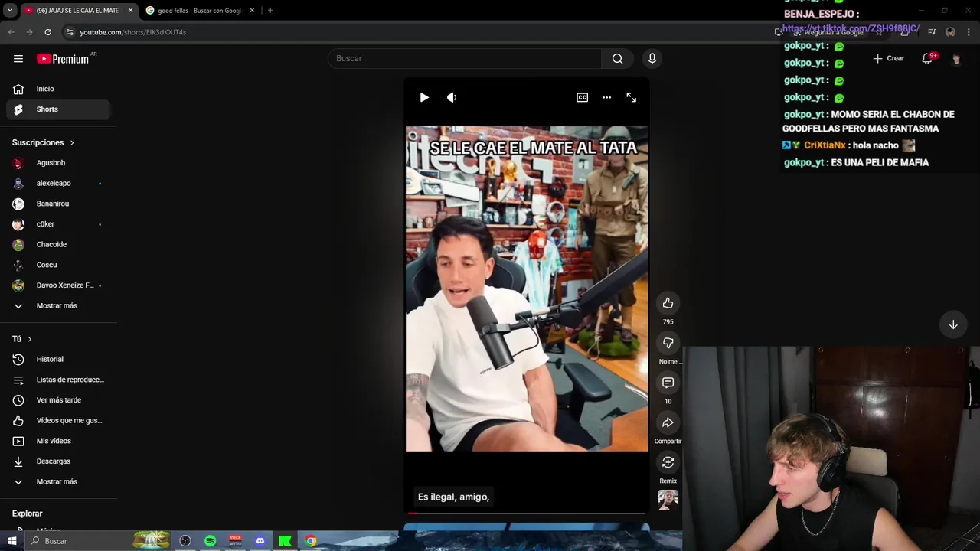Open OBS Studio from taskbar
The image size is (980, 551).
pos(185,541)
